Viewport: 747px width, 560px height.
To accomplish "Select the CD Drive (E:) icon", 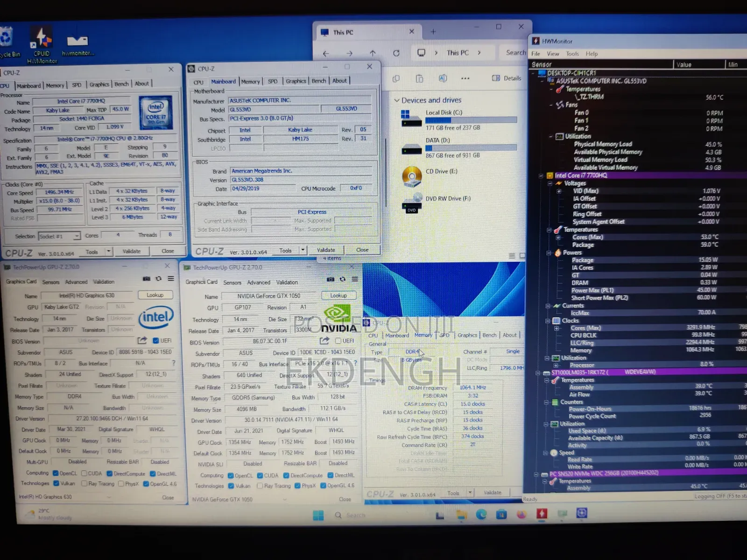I will pyautogui.click(x=412, y=177).
